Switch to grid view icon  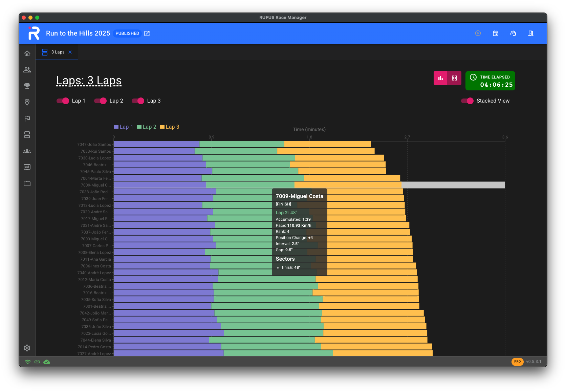click(454, 78)
